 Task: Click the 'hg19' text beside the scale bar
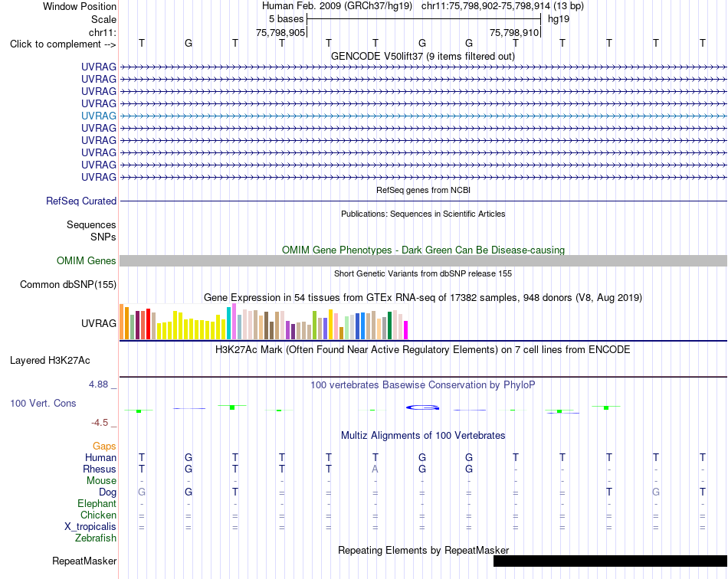tap(559, 19)
